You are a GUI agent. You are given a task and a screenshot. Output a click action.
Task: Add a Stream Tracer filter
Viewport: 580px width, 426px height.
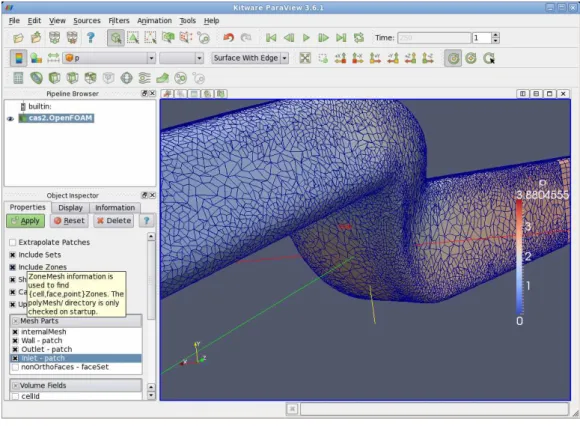pos(145,78)
